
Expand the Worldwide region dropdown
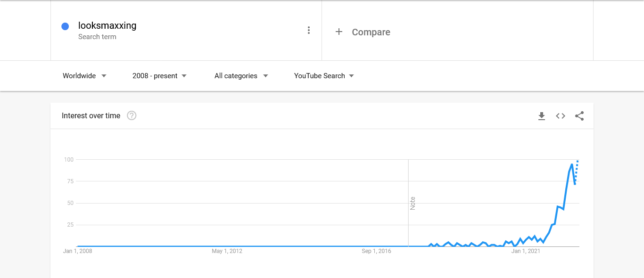click(x=84, y=76)
